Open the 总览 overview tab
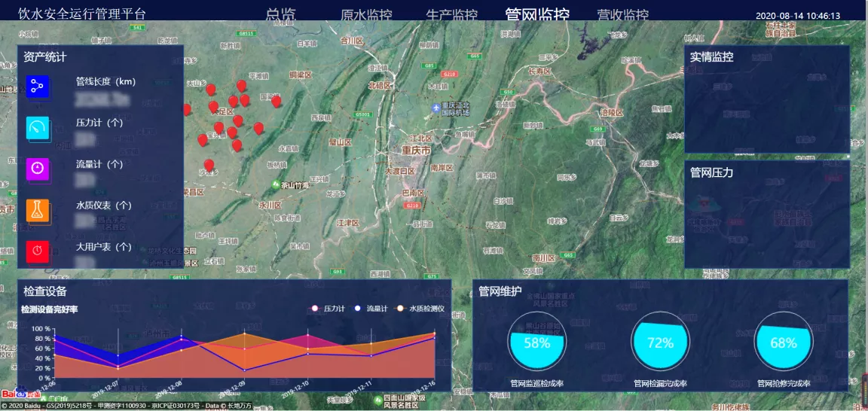 coord(280,15)
